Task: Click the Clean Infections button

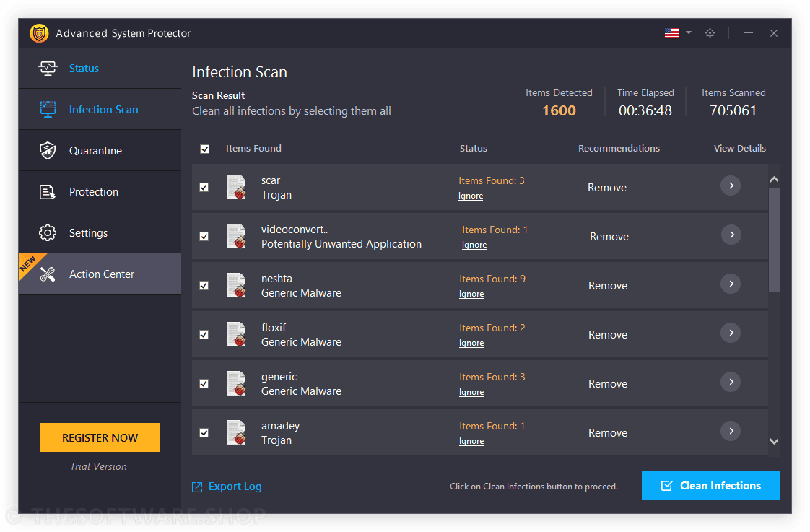Action: [x=711, y=486]
